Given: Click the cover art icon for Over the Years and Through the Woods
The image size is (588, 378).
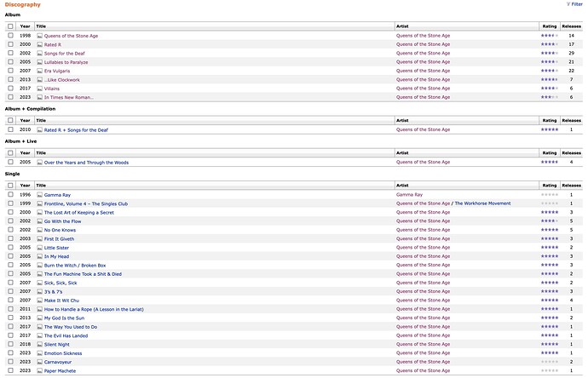Looking at the screenshot, I should [40, 163].
